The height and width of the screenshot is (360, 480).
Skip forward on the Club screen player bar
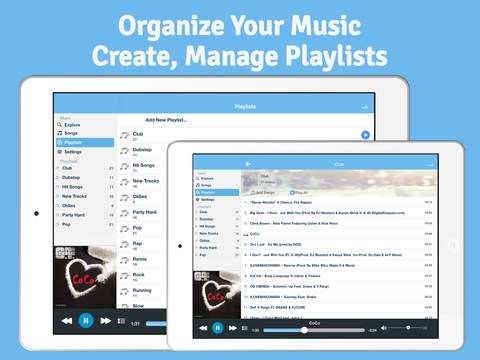[x=232, y=328]
